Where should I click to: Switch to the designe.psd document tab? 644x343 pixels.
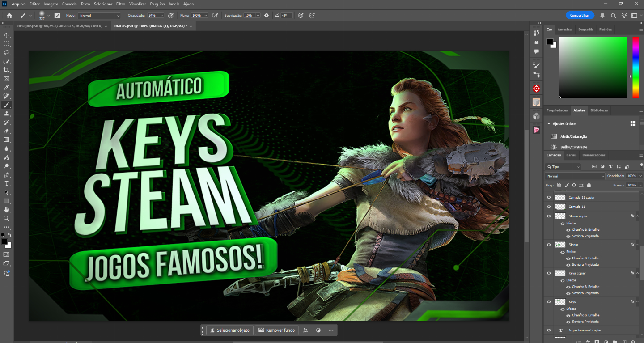[x=60, y=26]
